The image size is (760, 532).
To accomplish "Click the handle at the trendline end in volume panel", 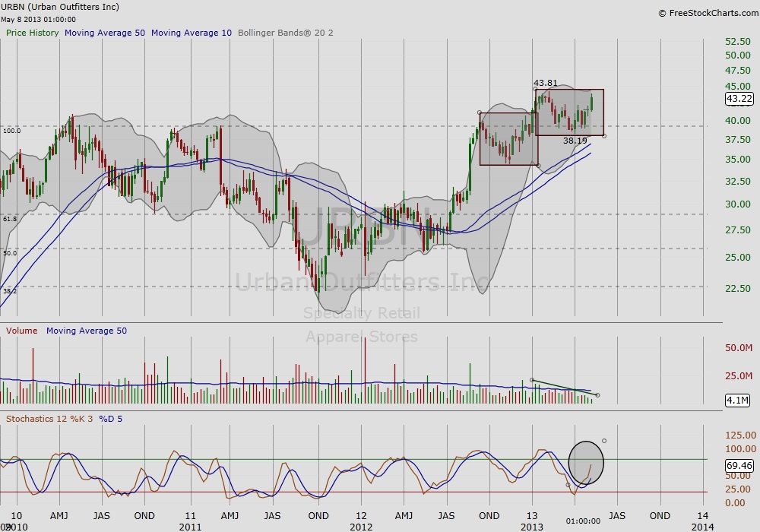I will [x=597, y=395].
